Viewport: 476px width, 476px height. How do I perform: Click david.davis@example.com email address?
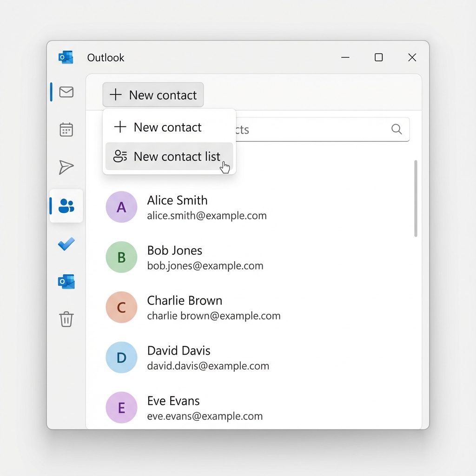pyautogui.click(x=208, y=366)
